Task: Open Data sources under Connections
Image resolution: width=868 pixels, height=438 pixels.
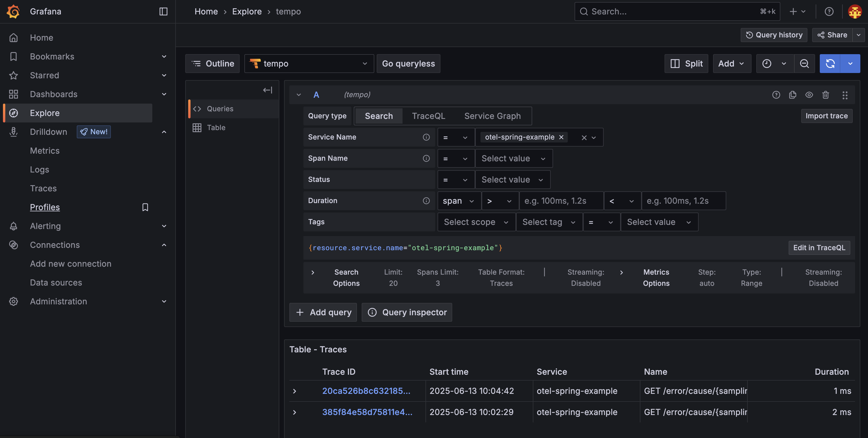Action: (x=56, y=283)
